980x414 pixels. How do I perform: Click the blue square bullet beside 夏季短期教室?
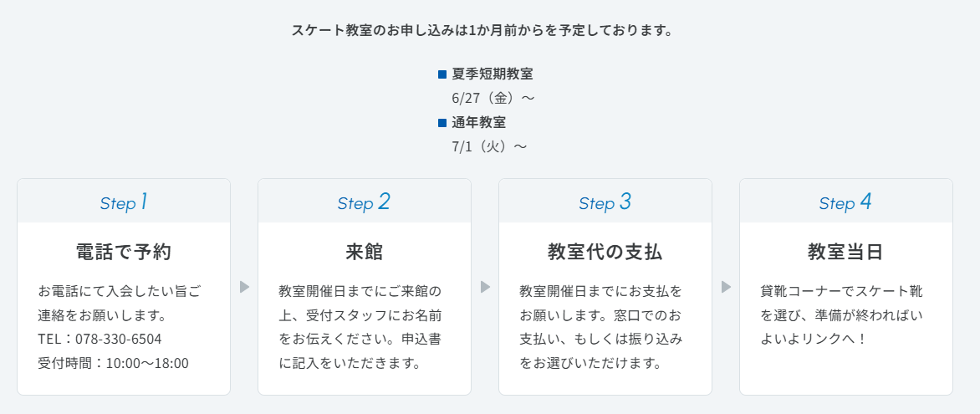(x=442, y=74)
